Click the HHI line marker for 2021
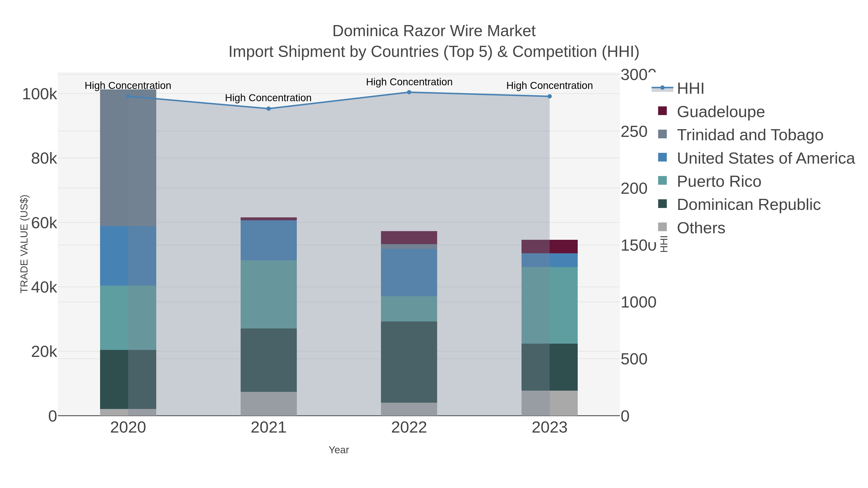 coord(269,109)
